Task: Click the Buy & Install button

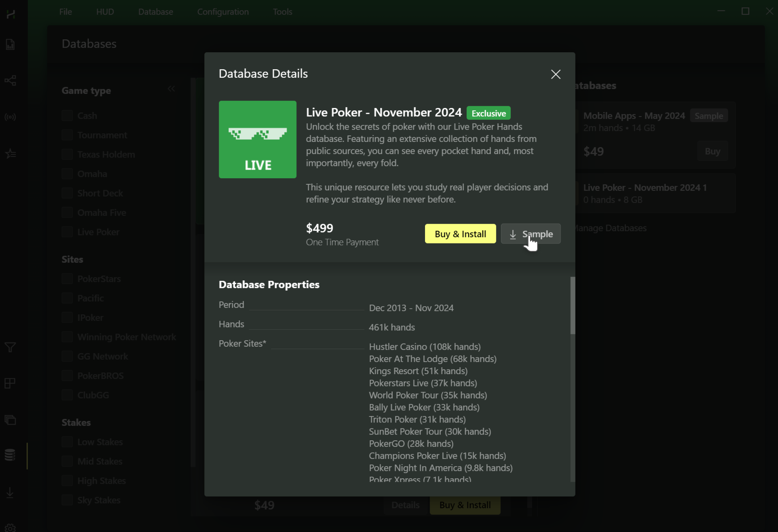Action: pos(461,234)
